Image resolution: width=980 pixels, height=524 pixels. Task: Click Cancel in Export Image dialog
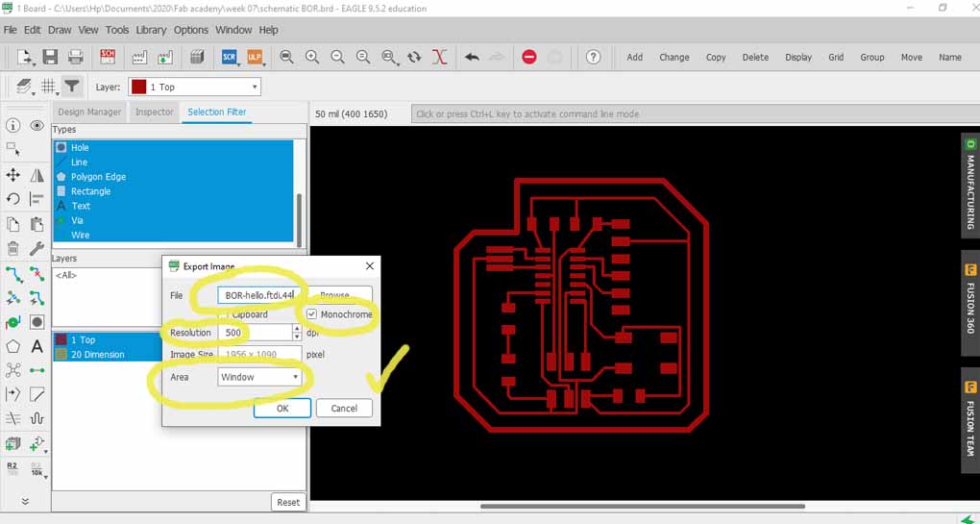click(344, 409)
